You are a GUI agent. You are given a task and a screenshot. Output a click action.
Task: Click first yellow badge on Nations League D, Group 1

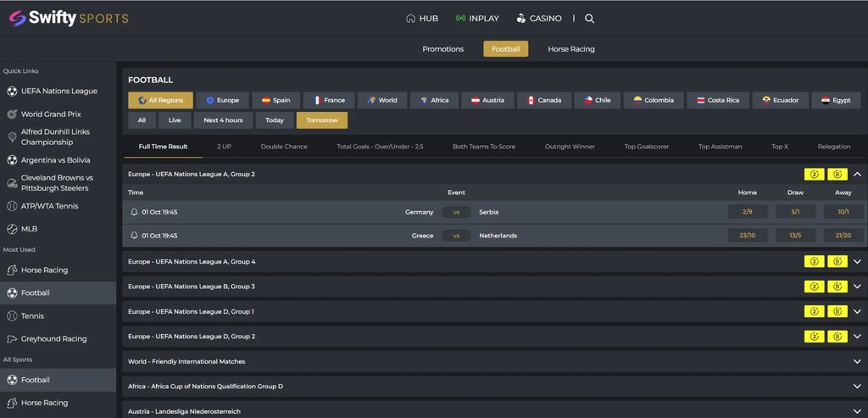pyautogui.click(x=815, y=311)
